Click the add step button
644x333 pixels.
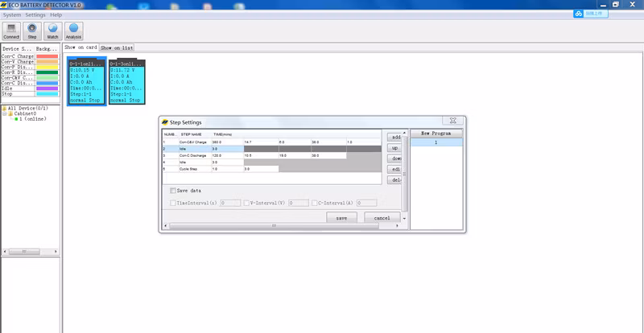tap(394, 138)
